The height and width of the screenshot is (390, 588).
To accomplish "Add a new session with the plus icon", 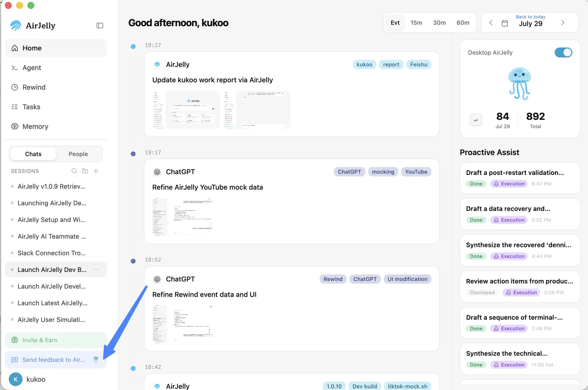I will pos(96,171).
